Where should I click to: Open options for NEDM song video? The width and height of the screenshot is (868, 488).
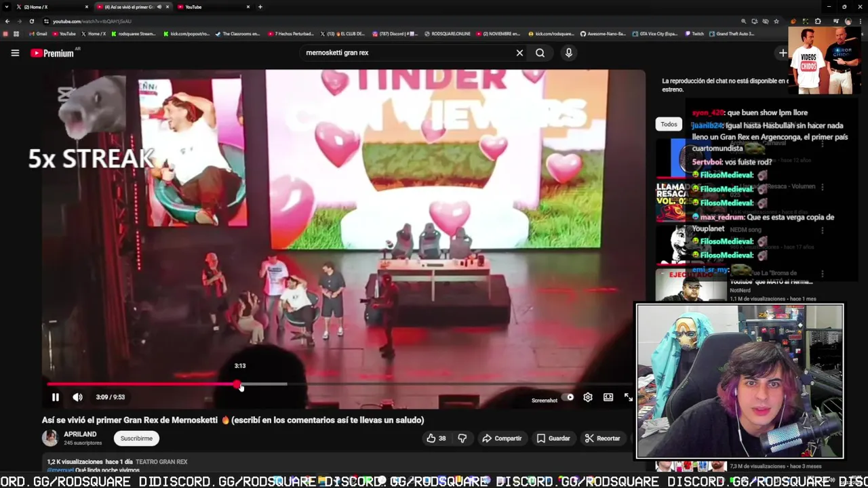point(823,230)
